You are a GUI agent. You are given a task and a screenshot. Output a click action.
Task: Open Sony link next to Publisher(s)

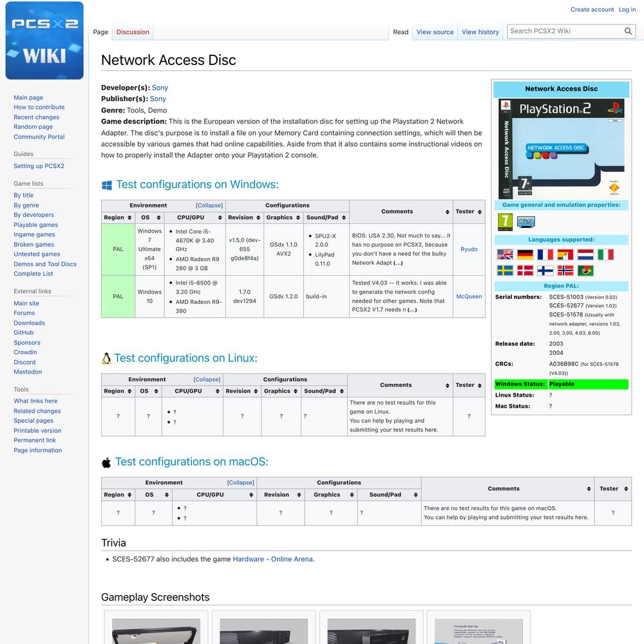[x=158, y=99]
